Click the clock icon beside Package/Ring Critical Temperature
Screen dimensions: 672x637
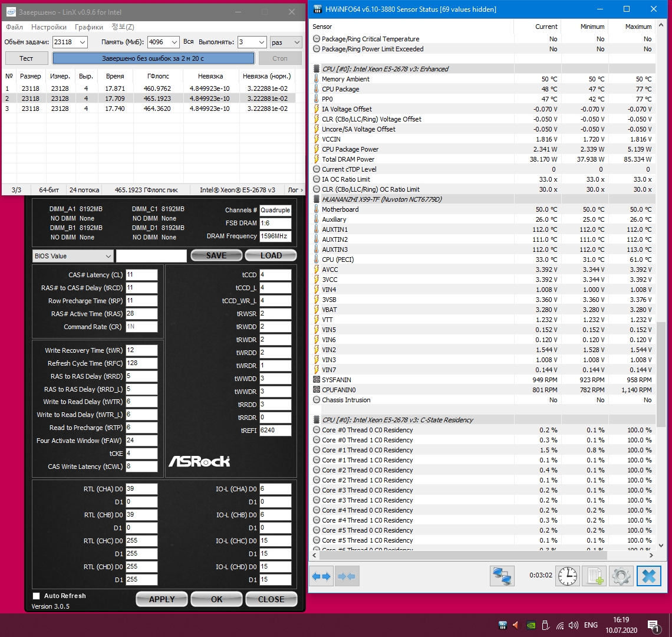[x=317, y=38]
